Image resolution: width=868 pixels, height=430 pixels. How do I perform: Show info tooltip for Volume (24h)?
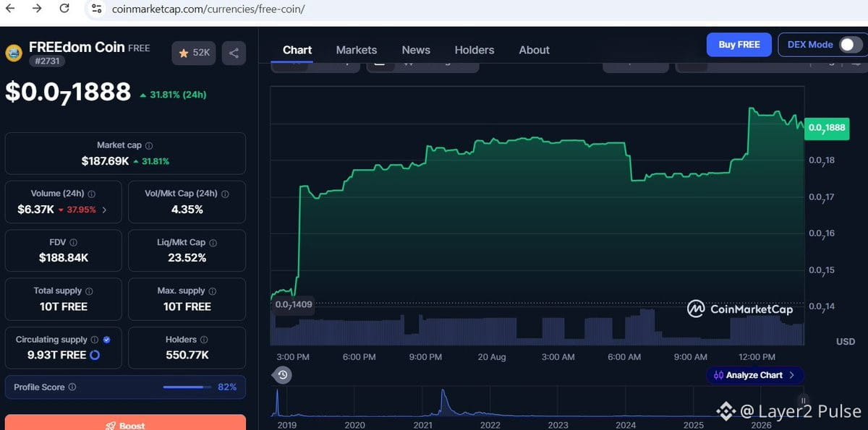click(x=92, y=194)
